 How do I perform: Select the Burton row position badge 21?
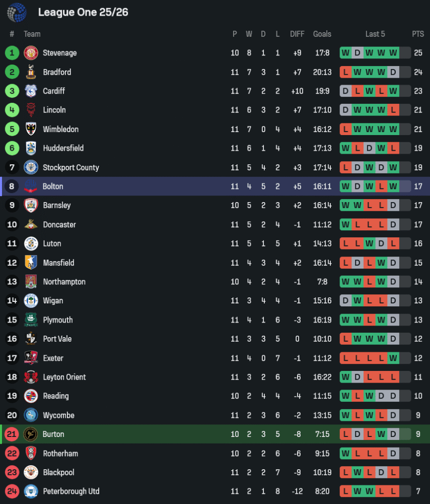12,434
